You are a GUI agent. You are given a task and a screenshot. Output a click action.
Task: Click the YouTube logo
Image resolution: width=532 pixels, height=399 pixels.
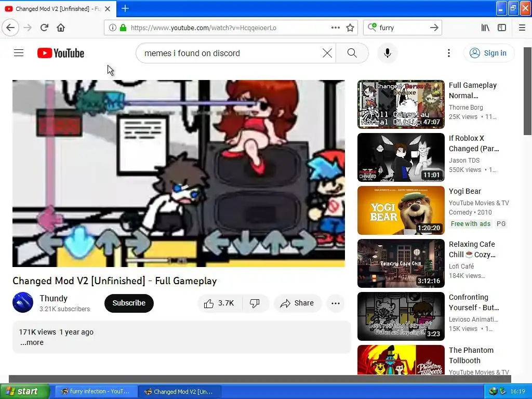tap(61, 54)
